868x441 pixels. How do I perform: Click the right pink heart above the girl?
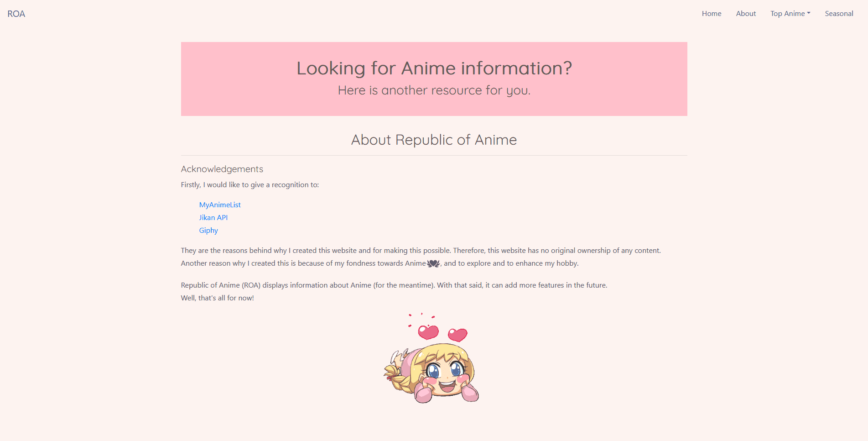[457, 335]
